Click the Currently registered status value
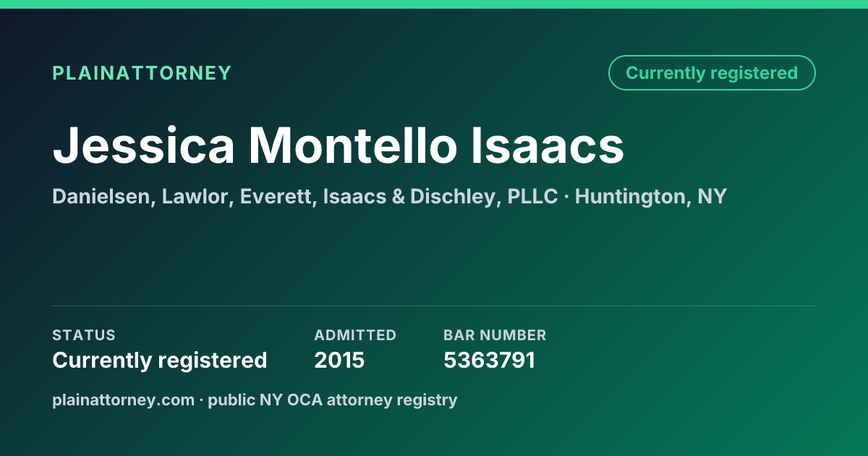The image size is (868, 456). click(x=160, y=360)
